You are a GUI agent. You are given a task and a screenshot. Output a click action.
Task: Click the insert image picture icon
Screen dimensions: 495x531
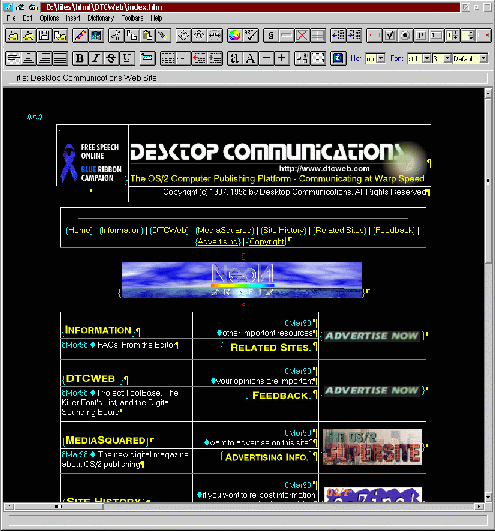96,35
